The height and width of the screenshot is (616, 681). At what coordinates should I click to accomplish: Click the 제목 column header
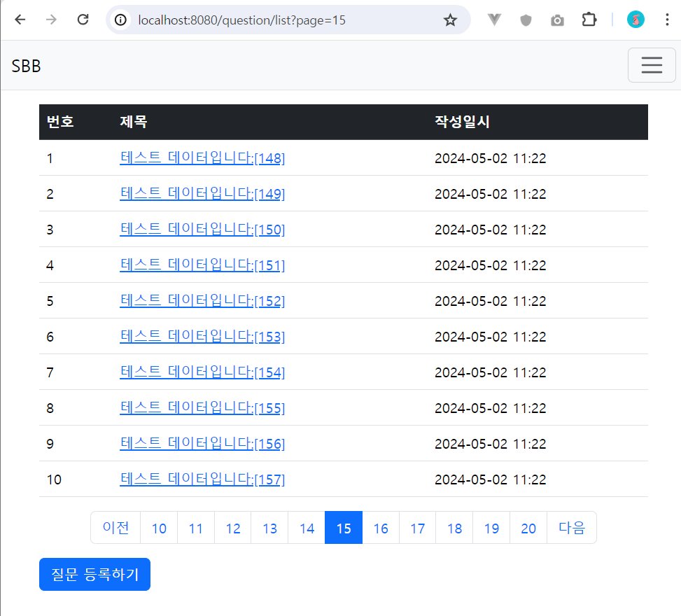pyautogui.click(x=134, y=122)
